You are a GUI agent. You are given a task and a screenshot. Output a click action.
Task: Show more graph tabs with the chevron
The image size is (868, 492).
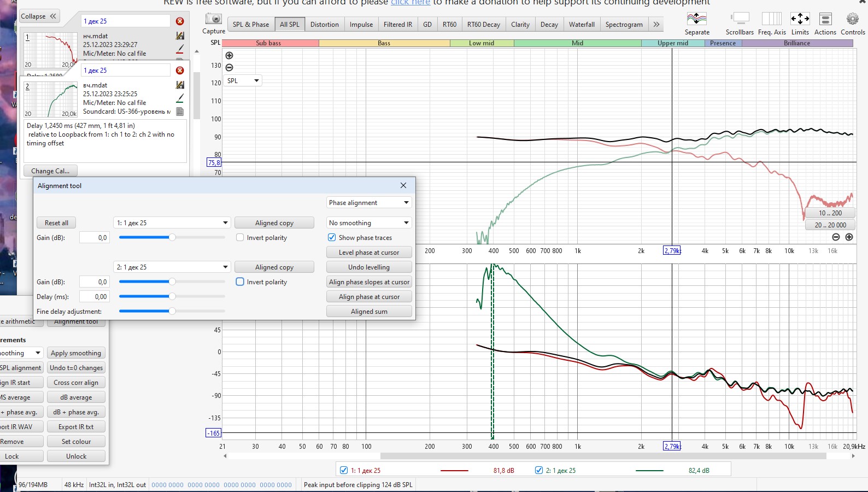(x=656, y=24)
